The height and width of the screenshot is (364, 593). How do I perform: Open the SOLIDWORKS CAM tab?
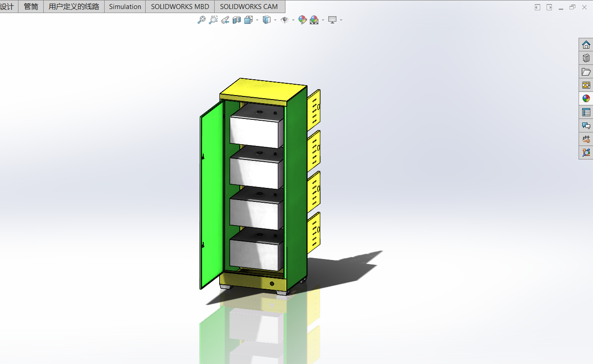tap(249, 6)
